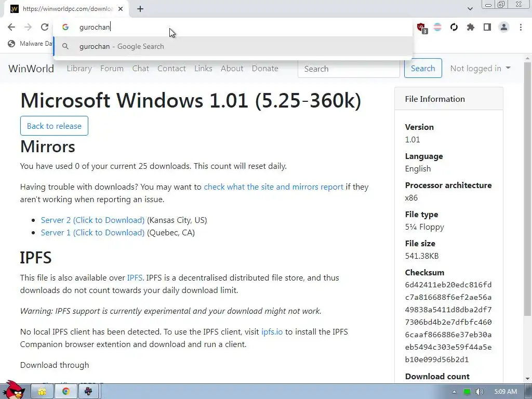Open the Contact nav link

pyautogui.click(x=171, y=69)
